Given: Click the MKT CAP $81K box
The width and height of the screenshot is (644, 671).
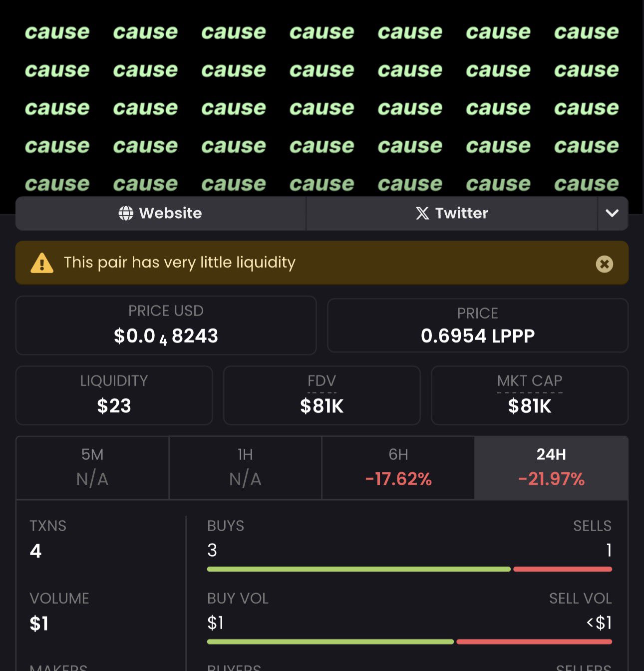Looking at the screenshot, I should [x=529, y=395].
